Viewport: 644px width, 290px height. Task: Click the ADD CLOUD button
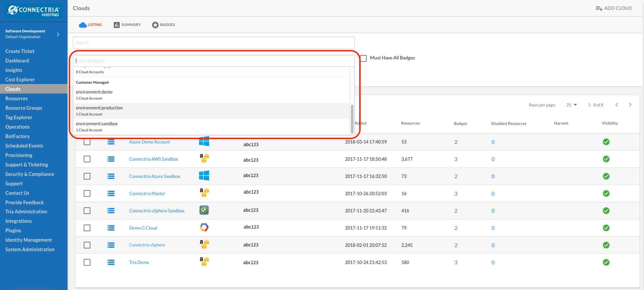[x=614, y=8]
